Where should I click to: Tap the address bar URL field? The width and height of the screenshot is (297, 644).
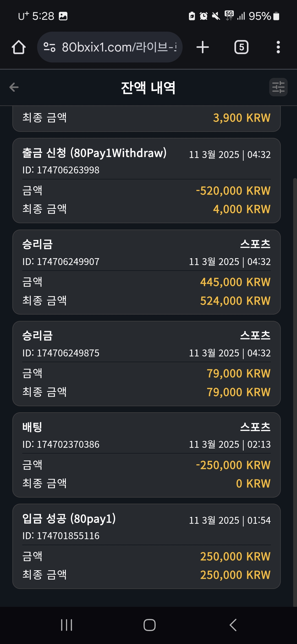(x=118, y=47)
